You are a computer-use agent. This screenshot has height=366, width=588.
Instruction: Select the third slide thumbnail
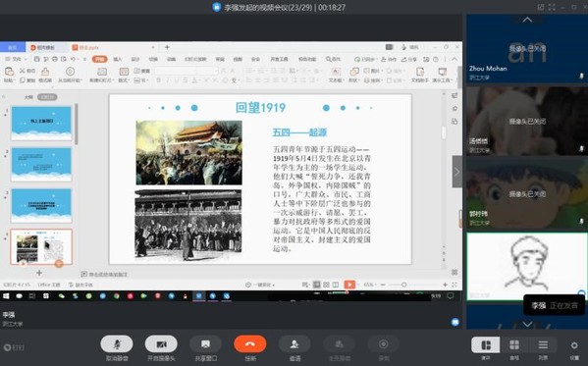click(41, 205)
